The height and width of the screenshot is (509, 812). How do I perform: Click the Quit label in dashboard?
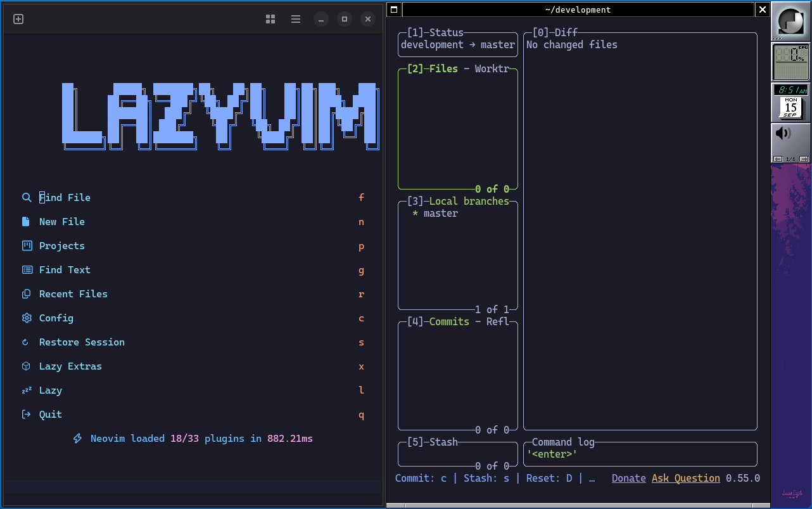coord(51,415)
